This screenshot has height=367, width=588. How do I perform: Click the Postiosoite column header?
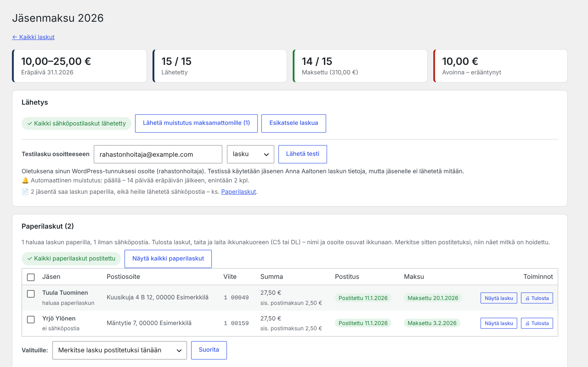123,277
